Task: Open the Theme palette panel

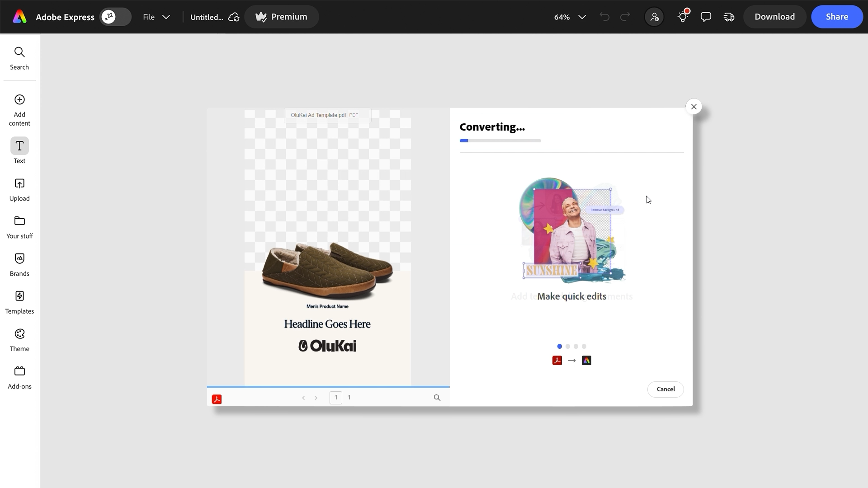Action: click(19, 339)
